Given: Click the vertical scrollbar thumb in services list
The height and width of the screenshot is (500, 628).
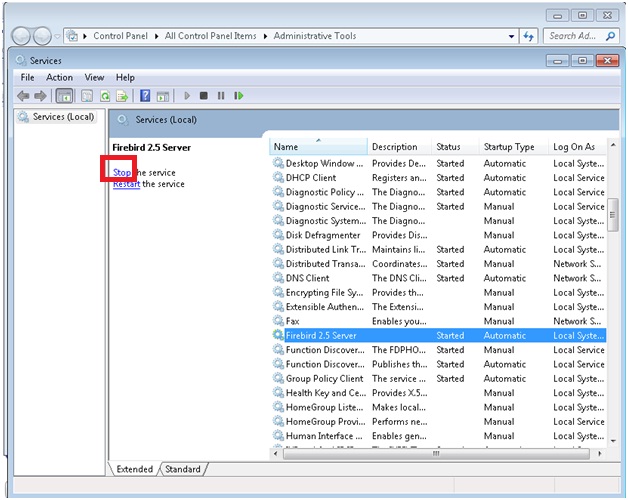Looking at the screenshot, I should 612,214.
